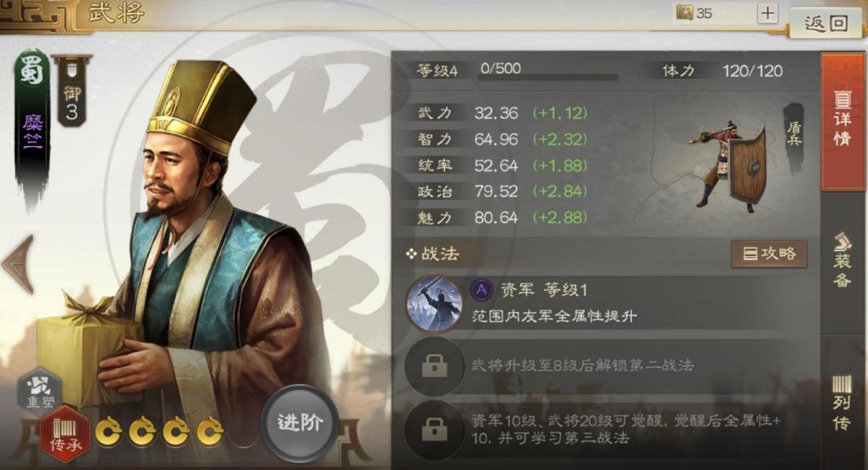Select the first gold star rank icon
The image size is (868, 470).
109,432
